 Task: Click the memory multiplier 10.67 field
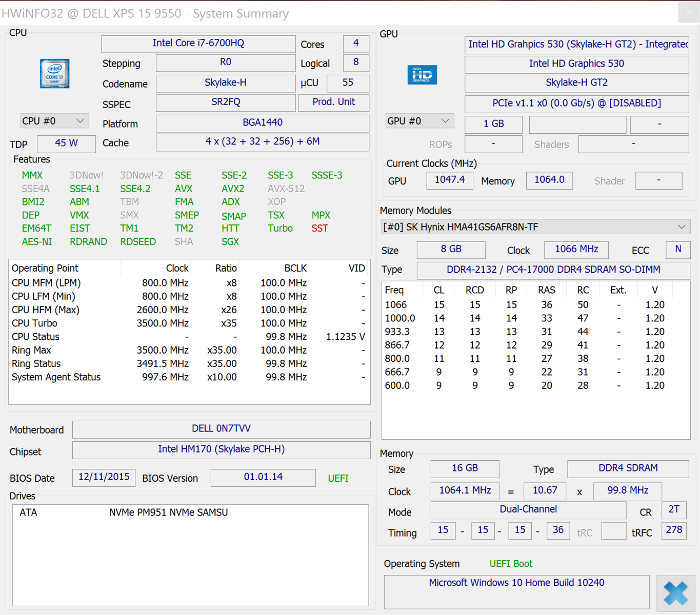545,490
